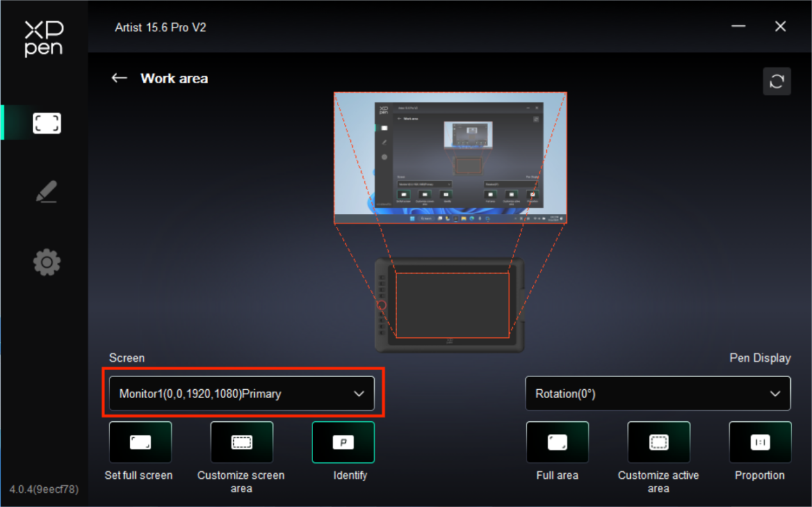Image resolution: width=812 pixels, height=507 pixels.
Task: Click the reset refresh icon at top right
Action: click(x=777, y=81)
